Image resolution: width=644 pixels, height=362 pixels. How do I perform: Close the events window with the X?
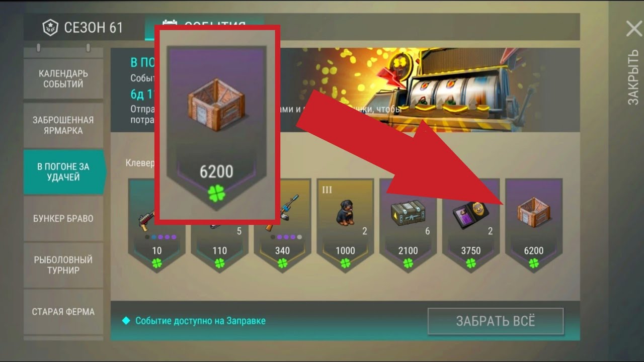tap(634, 29)
